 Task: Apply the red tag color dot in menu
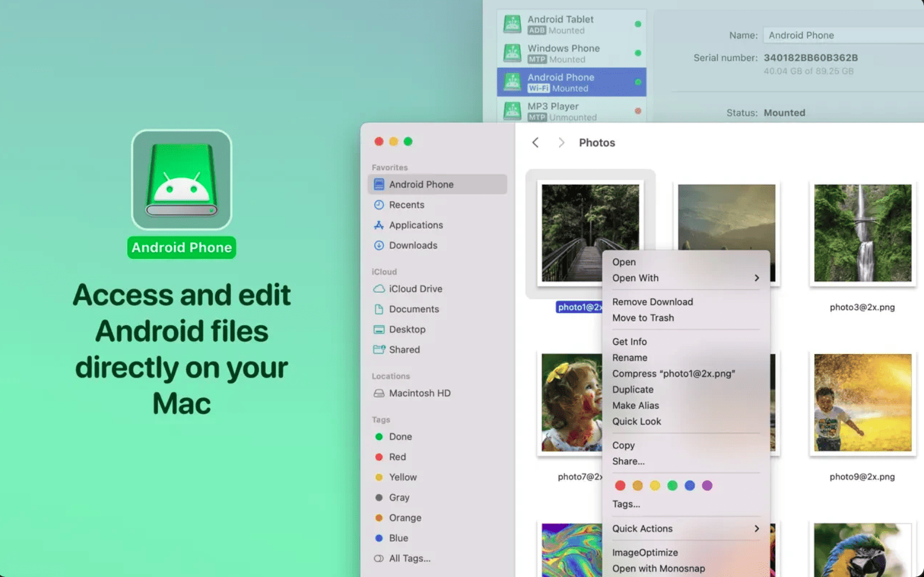click(x=620, y=485)
